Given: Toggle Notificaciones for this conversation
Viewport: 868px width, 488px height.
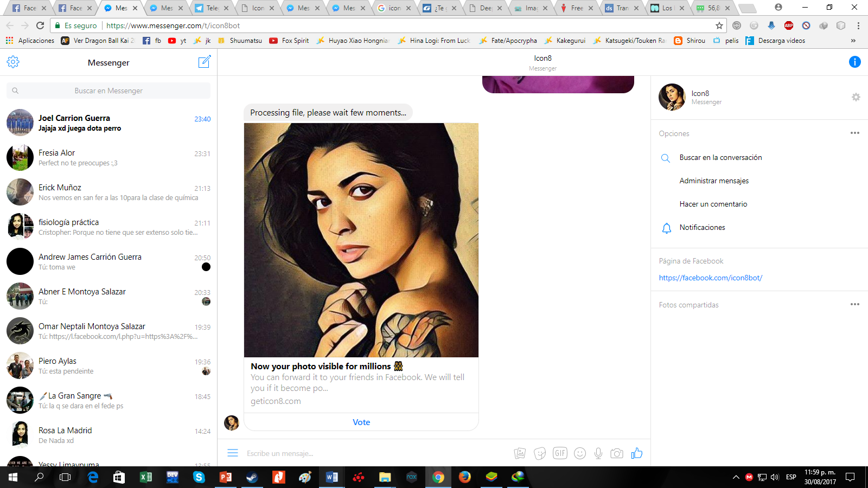Looking at the screenshot, I should pyautogui.click(x=702, y=228).
